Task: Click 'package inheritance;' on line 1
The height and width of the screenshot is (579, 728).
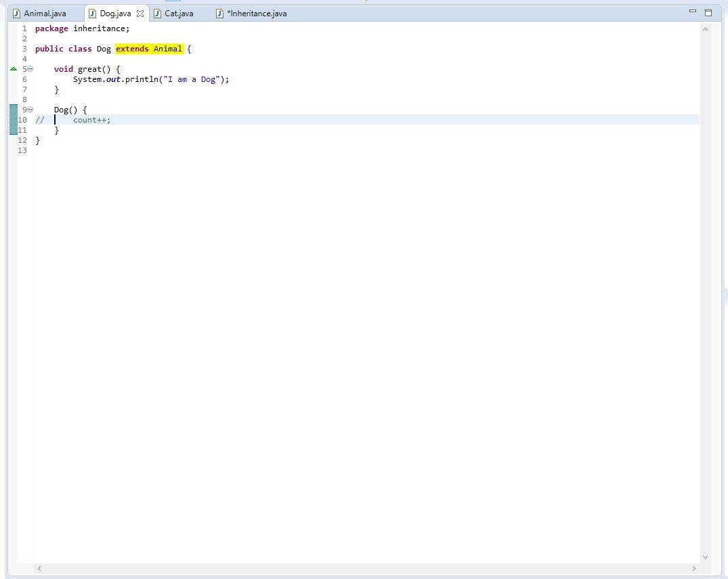Action: click(x=82, y=28)
